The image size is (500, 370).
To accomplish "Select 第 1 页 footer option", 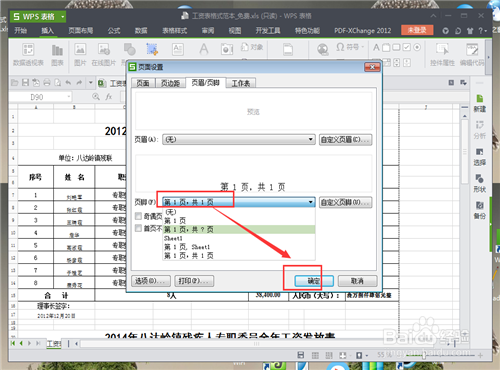I will point(239,221).
